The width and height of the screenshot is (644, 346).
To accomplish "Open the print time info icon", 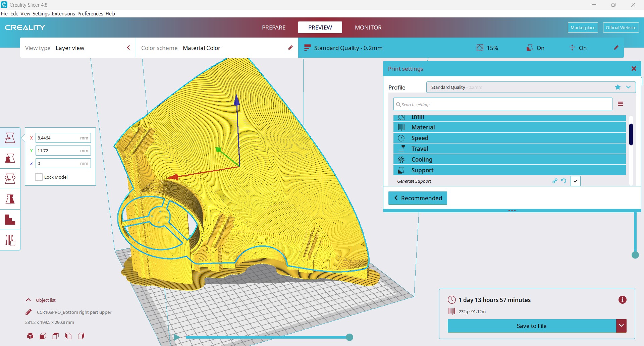I will [x=622, y=300].
